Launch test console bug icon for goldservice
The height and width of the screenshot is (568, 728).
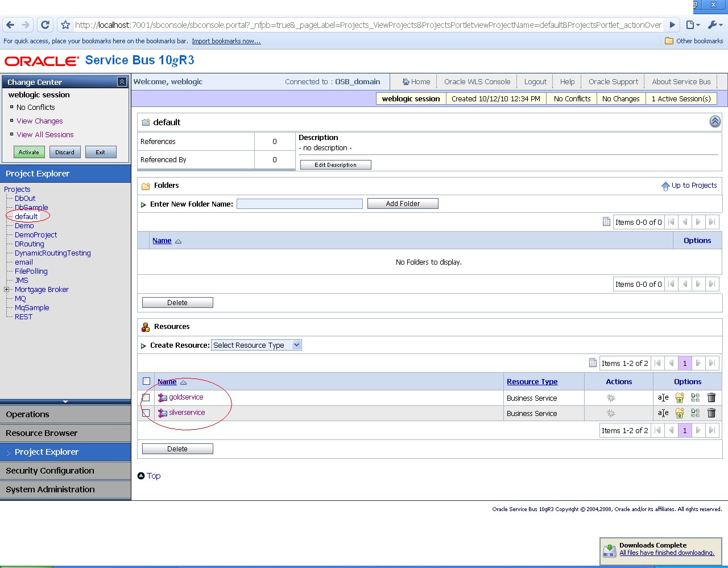611,398
